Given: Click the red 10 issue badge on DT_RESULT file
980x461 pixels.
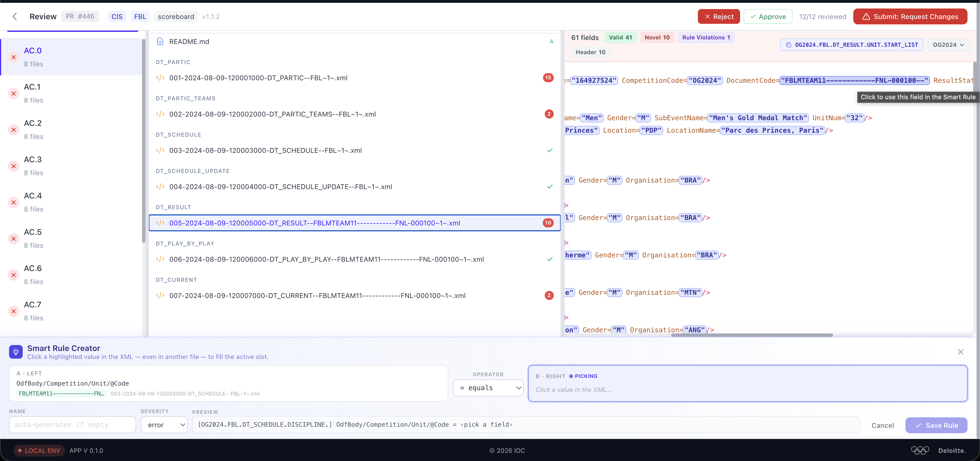Looking at the screenshot, I should tap(548, 223).
